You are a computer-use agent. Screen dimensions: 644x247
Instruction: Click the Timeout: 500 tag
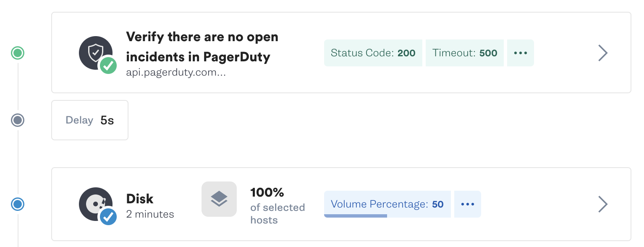click(x=465, y=53)
